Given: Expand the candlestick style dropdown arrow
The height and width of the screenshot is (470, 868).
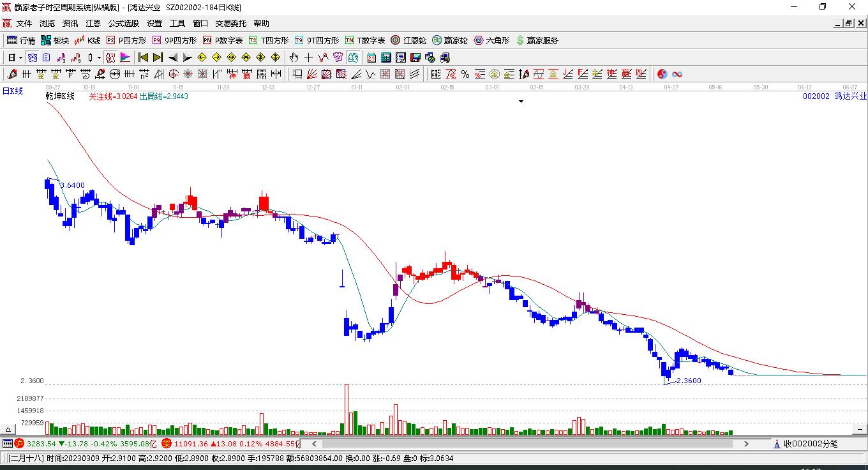Looking at the screenshot, I should point(99,57).
